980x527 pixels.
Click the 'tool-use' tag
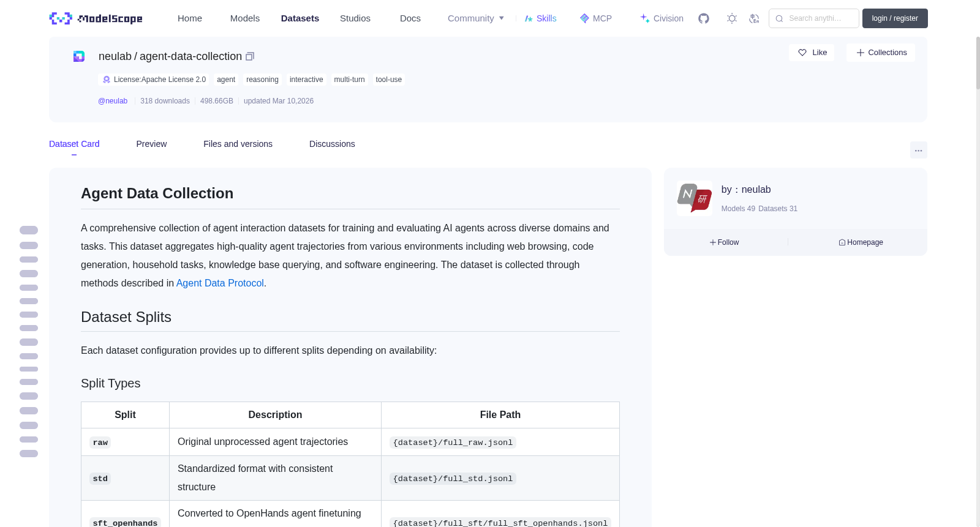click(389, 80)
